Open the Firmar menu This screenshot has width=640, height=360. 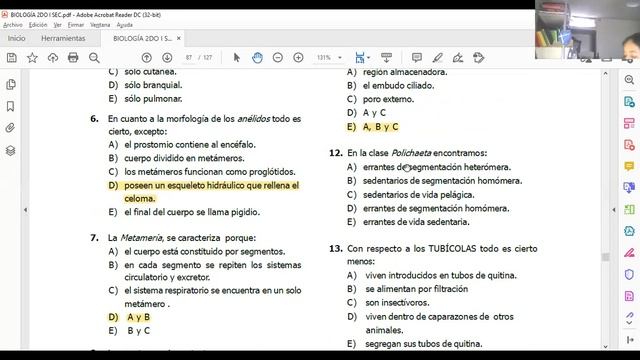tap(76, 25)
